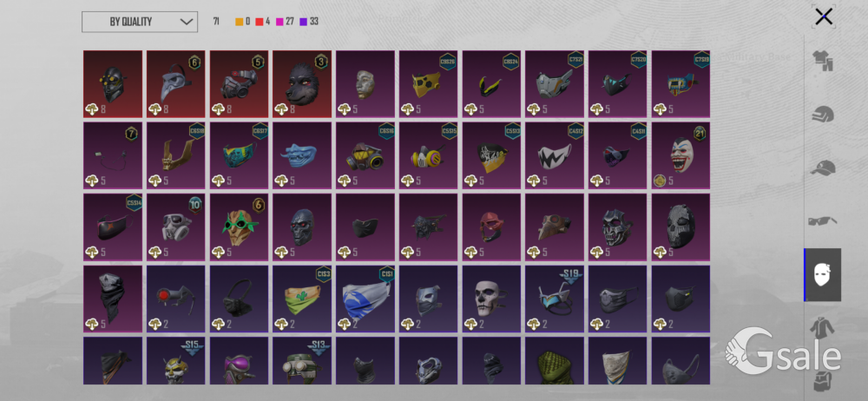Select the black wolf head mask
868x401 pixels.
point(302,84)
